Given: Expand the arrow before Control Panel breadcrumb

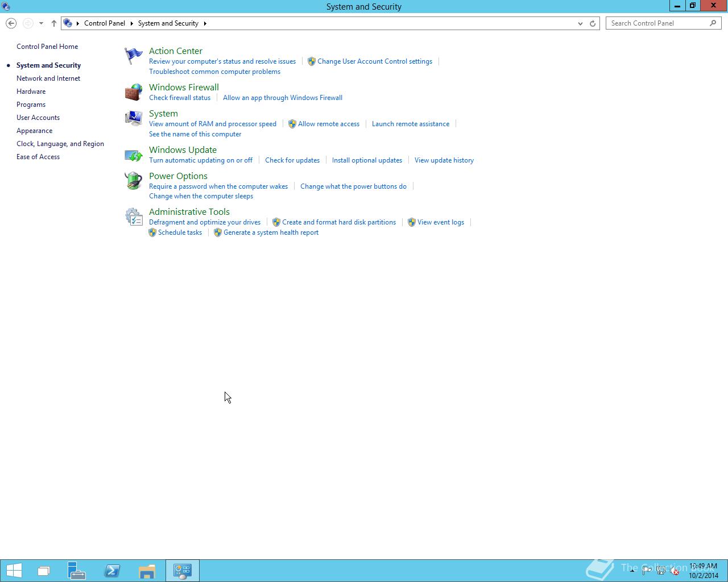Looking at the screenshot, I should (x=78, y=23).
